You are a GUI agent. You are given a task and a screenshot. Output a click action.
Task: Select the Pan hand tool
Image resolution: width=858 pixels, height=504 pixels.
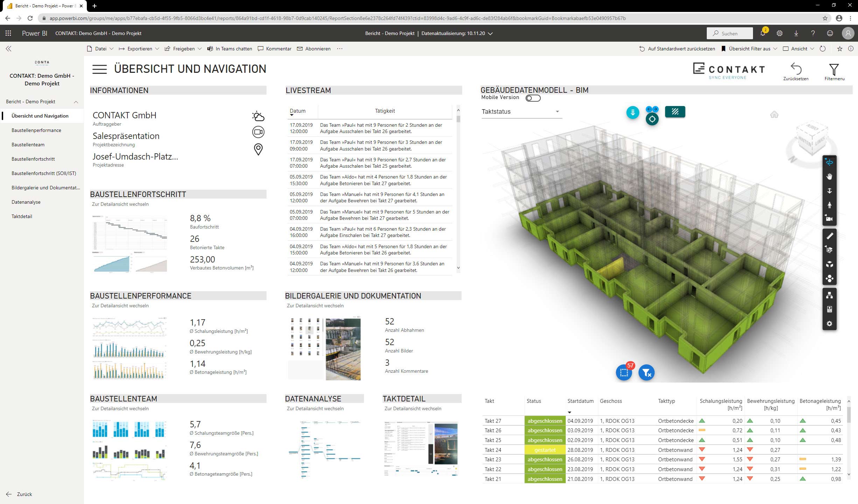(x=829, y=176)
